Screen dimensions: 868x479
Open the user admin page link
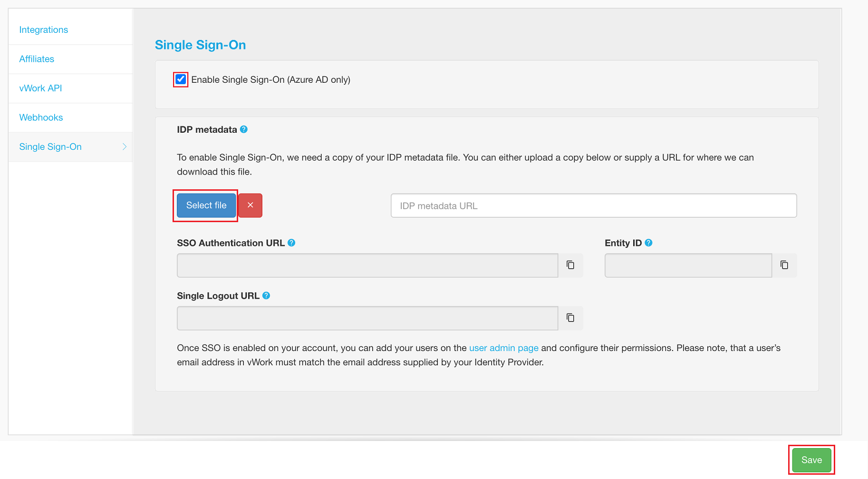(x=503, y=348)
